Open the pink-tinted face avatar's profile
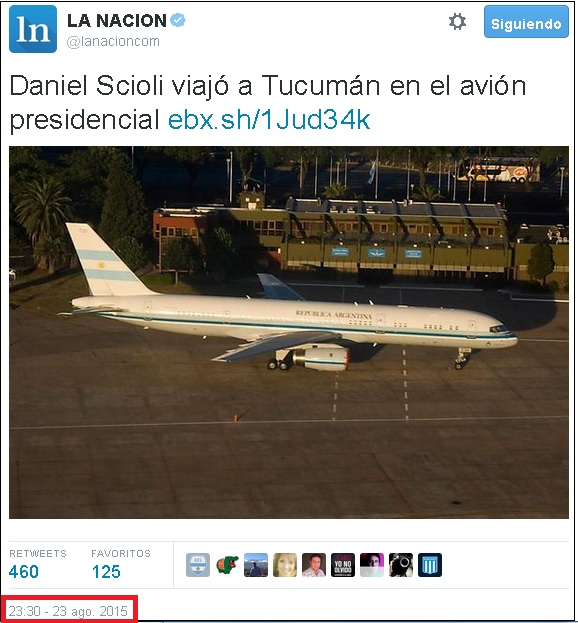Viewport: 578px width, 623px height. point(372,565)
